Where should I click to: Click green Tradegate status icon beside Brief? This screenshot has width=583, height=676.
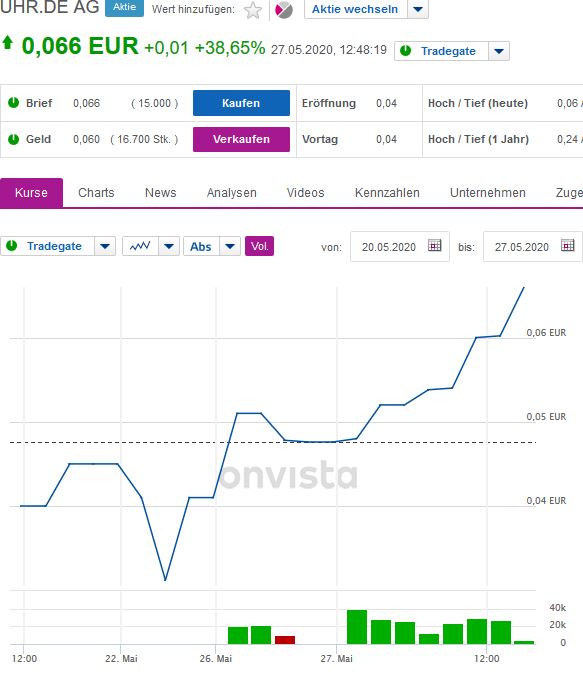pyautogui.click(x=13, y=103)
